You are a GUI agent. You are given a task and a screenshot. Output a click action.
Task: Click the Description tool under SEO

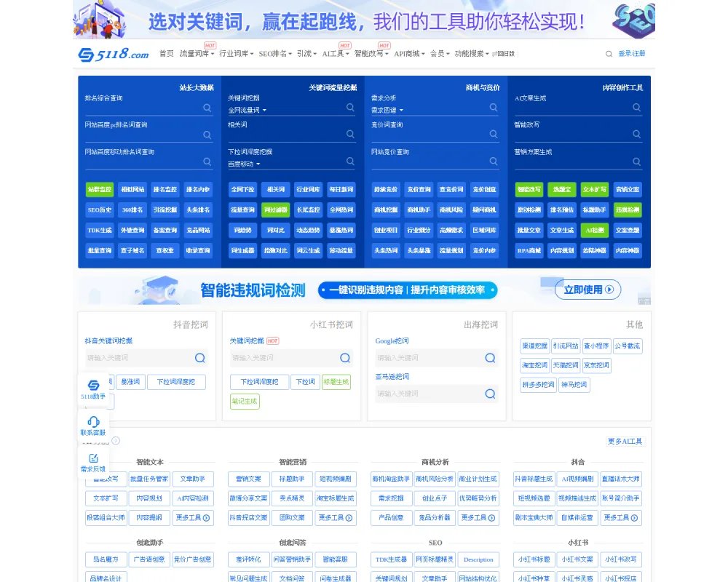478,559
